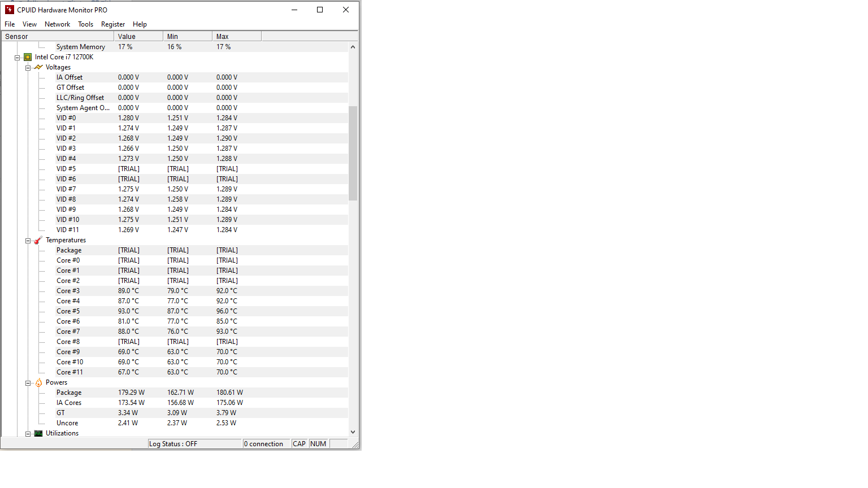Close the Hardware Monitor PRO window
The image size is (868, 488).
[346, 10]
